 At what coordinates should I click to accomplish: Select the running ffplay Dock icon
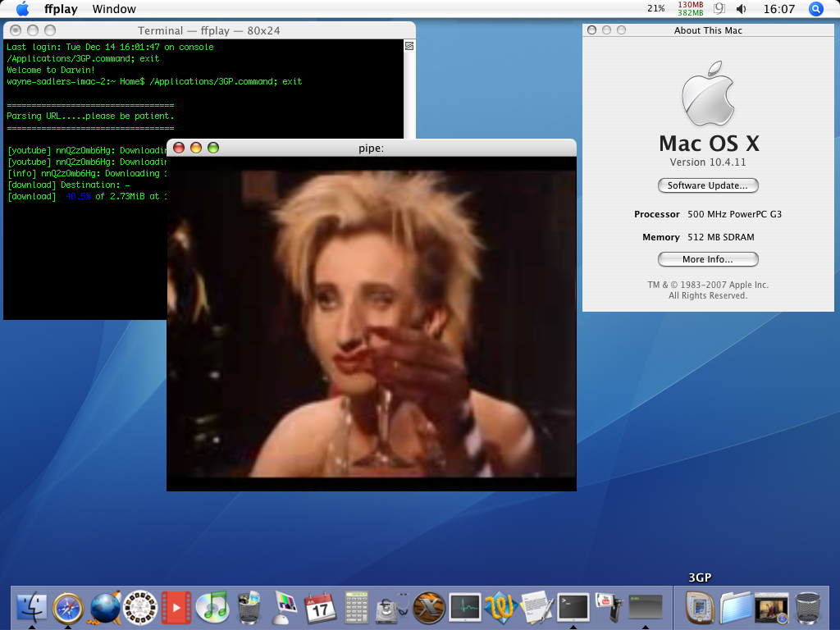coord(646,608)
